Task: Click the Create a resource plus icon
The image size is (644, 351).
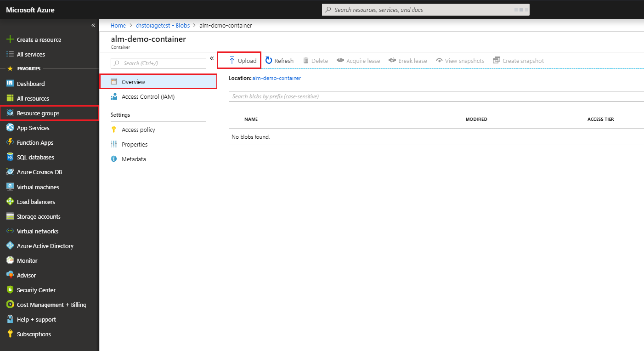Action: coord(10,40)
